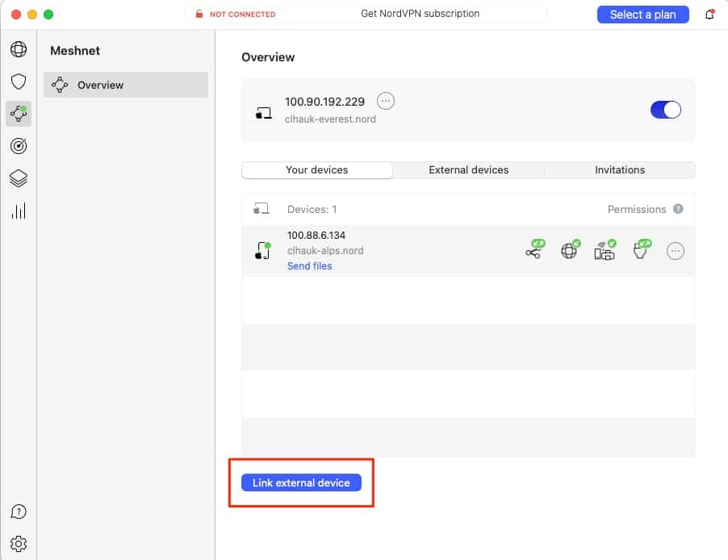This screenshot has width=728, height=560.
Task: Open the VPN globe icon in sidebar
Action: click(x=19, y=49)
